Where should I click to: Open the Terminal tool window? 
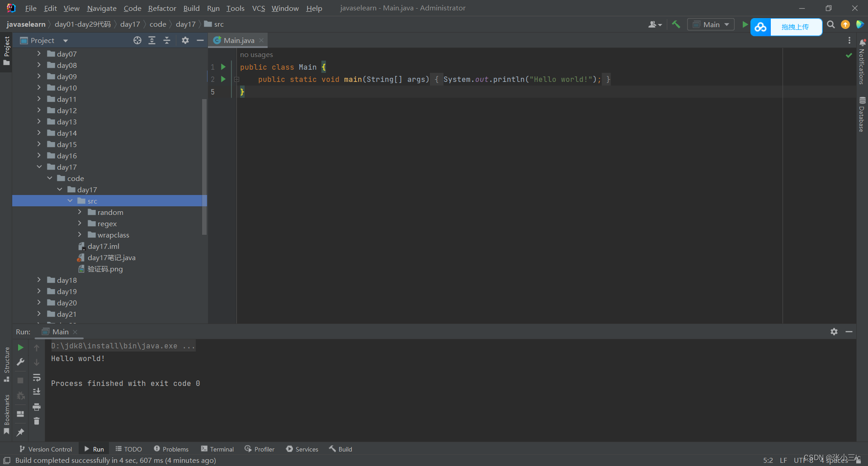(x=217, y=449)
